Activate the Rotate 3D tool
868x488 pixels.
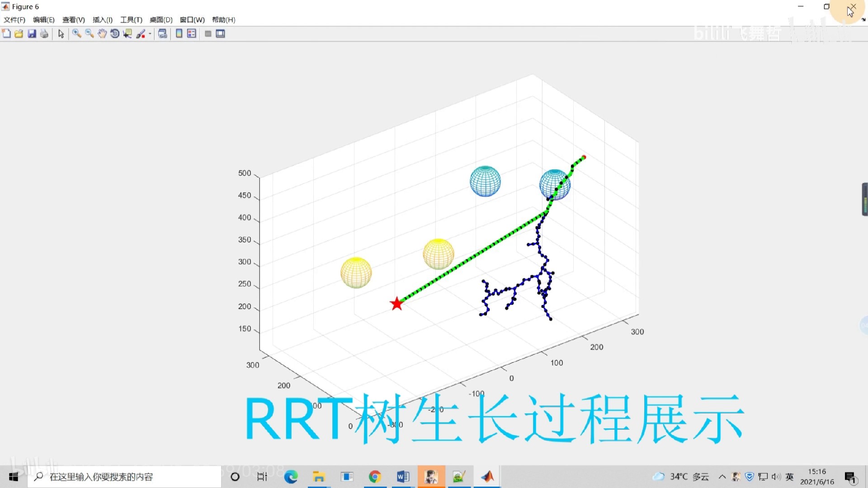coord(115,34)
